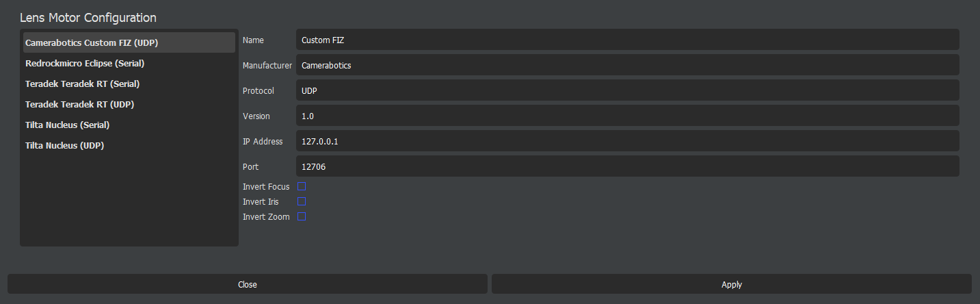
Task: Close the Lens Motor Configuration dialog
Action: coord(248,284)
